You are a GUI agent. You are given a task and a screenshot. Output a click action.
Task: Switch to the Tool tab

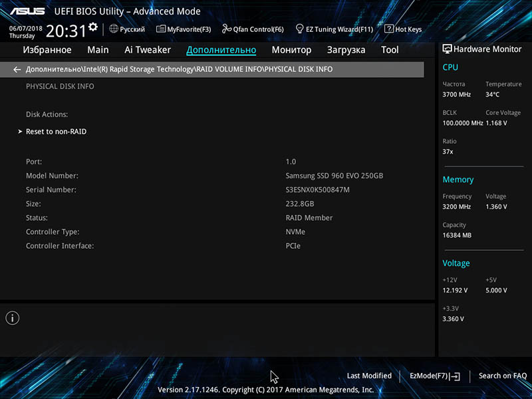(x=390, y=50)
